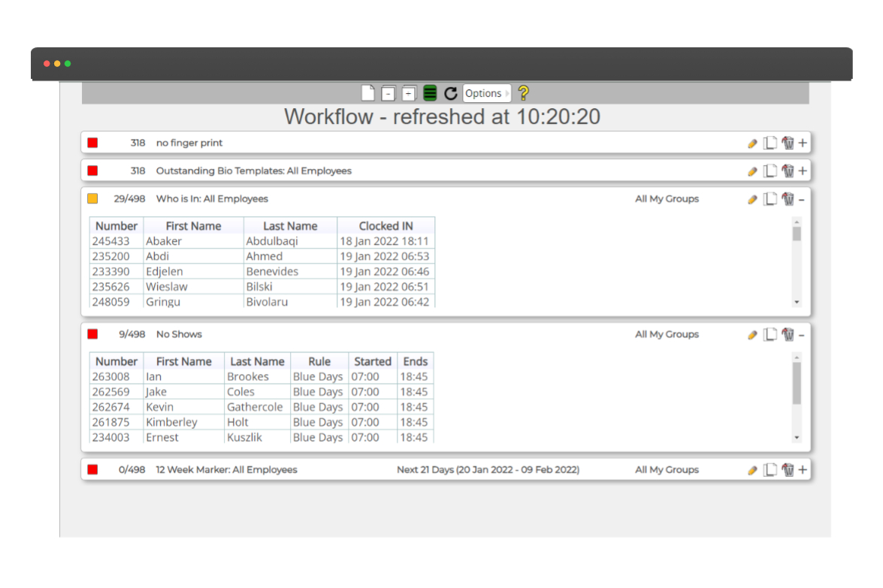This screenshot has width=883, height=588.
Task: Edit the No Shows item with the pencil
Action: coord(752,336)
